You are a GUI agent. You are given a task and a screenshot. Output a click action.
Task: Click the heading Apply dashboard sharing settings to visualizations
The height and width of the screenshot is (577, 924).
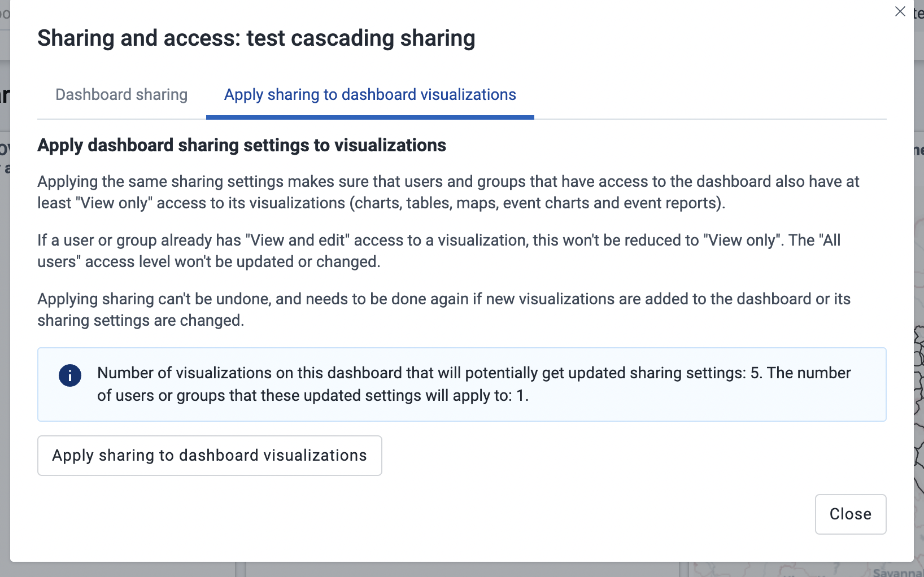click(242, 145)
